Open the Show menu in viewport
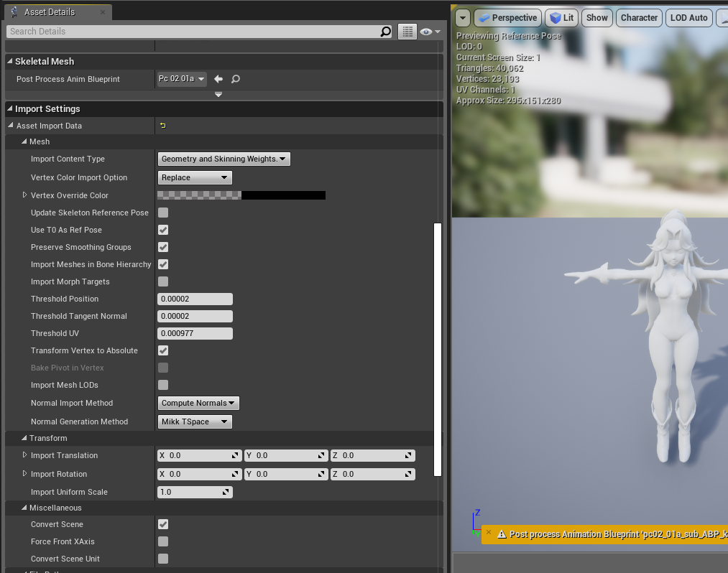Image resolution: width=728 pixels, height=573 pixels. pos(596,18)
